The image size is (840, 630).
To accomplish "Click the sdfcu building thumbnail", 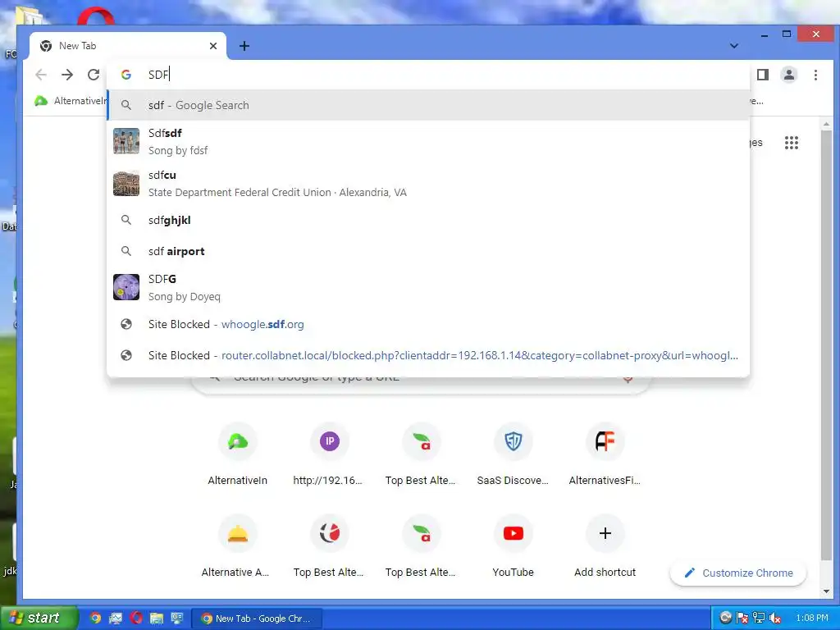I will coord(126,183).
